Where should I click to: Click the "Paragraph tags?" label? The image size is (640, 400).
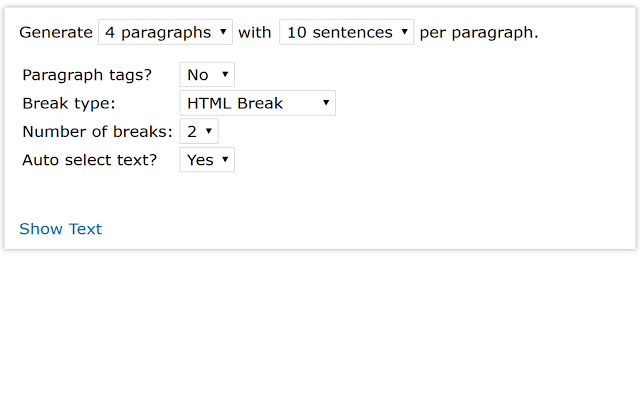coord(87,75)
